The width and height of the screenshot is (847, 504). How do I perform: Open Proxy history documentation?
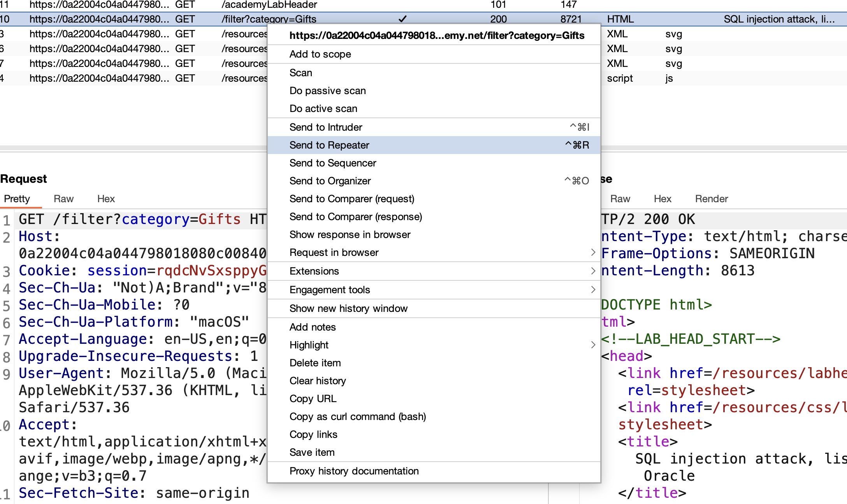point(434,471)
